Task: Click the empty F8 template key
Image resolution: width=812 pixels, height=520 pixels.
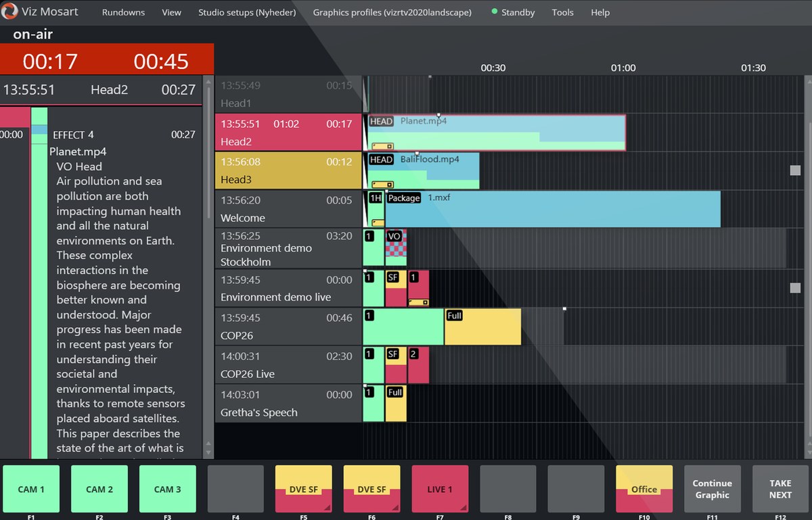Action: (508, 489)
